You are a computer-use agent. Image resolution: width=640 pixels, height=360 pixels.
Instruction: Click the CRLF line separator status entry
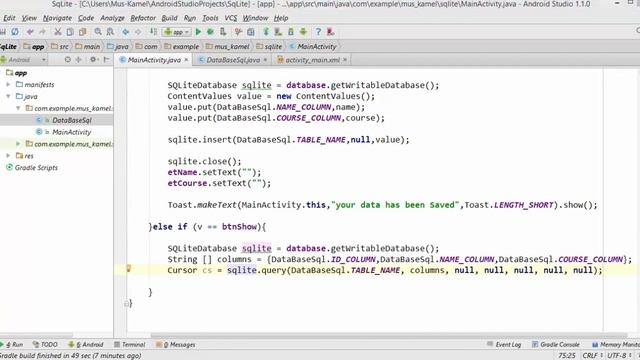[592, 356]
